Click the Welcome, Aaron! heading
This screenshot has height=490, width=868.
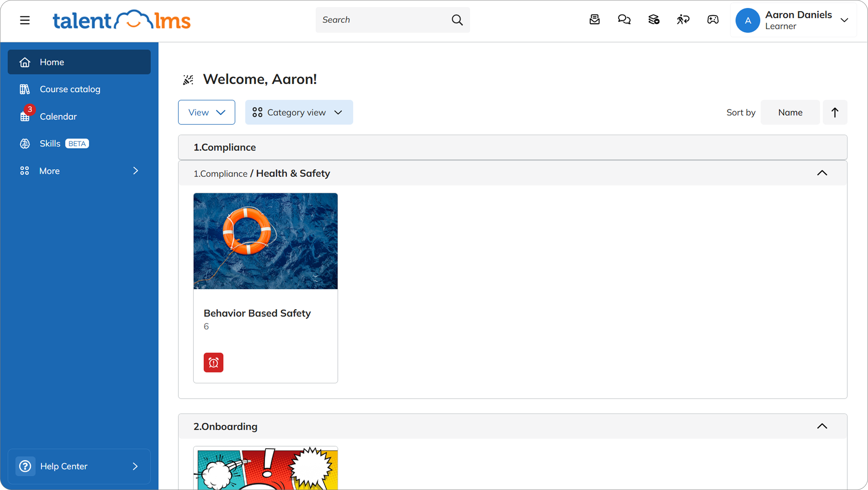click(260, 79)
